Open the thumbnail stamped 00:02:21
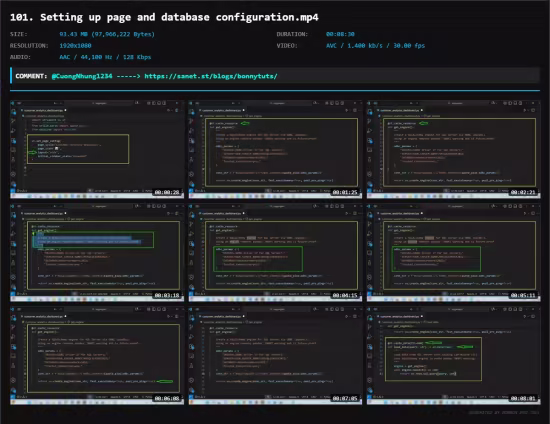Screen dimensions: 550x424 coord(454,149)
